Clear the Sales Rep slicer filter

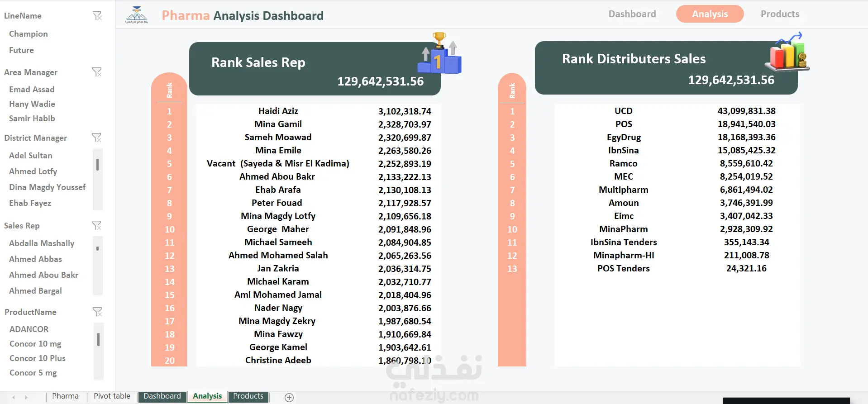(96, 225)
